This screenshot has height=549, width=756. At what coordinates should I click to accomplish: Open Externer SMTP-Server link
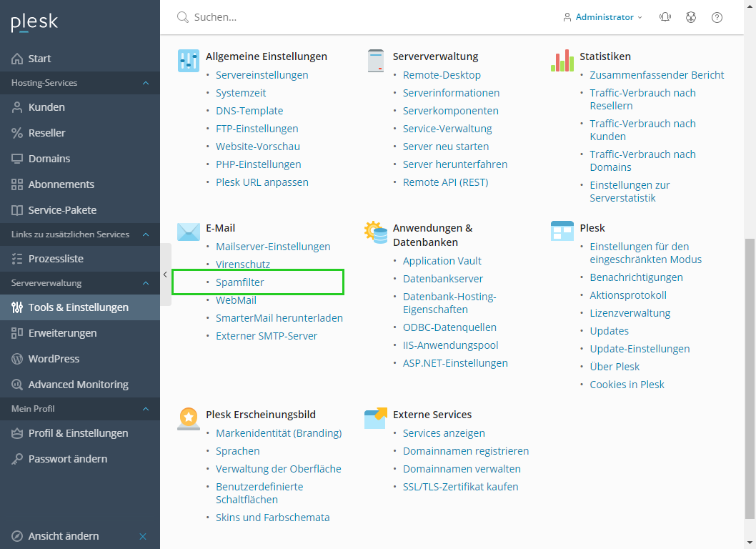[x=267, y=336]
